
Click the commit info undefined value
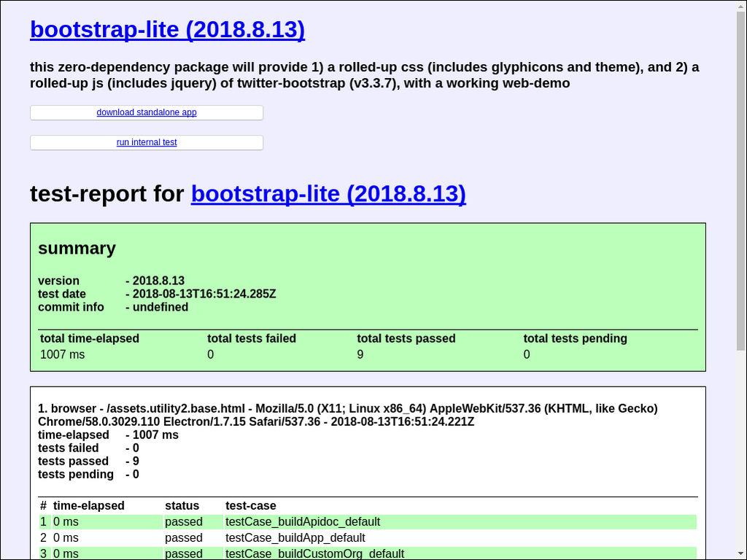click(160, 307)
